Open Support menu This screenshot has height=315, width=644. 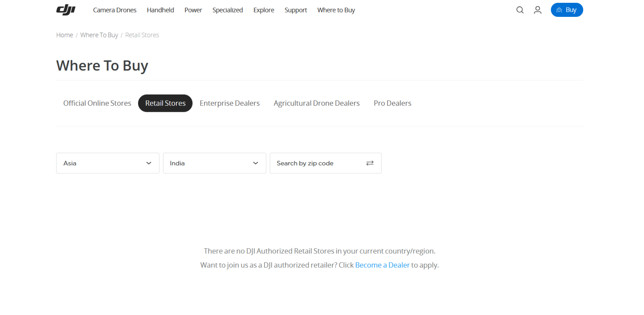pos(295,10)
